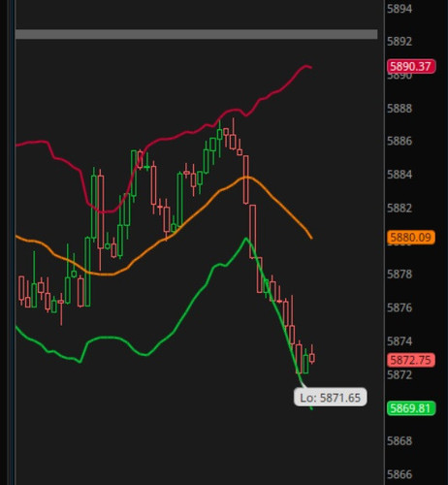Click the 5874 price axis label

click(400, 341)
